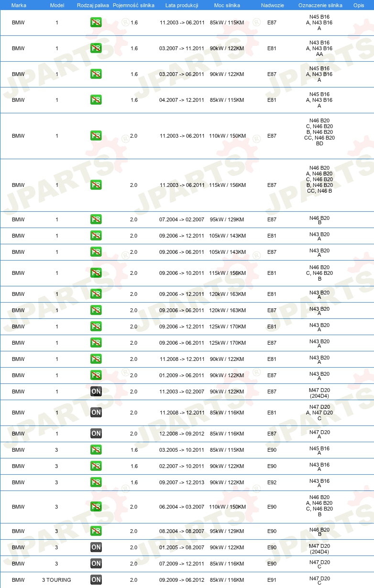Click ON diesel icon in 3 TOURING row
This screenshot has width=374, height=588.
click(x=96, y=580)
